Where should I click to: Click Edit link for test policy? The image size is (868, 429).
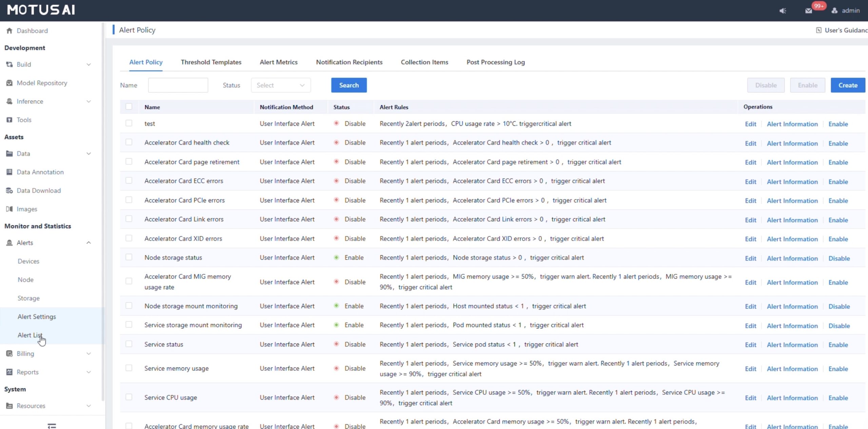(x=750, y=124)
